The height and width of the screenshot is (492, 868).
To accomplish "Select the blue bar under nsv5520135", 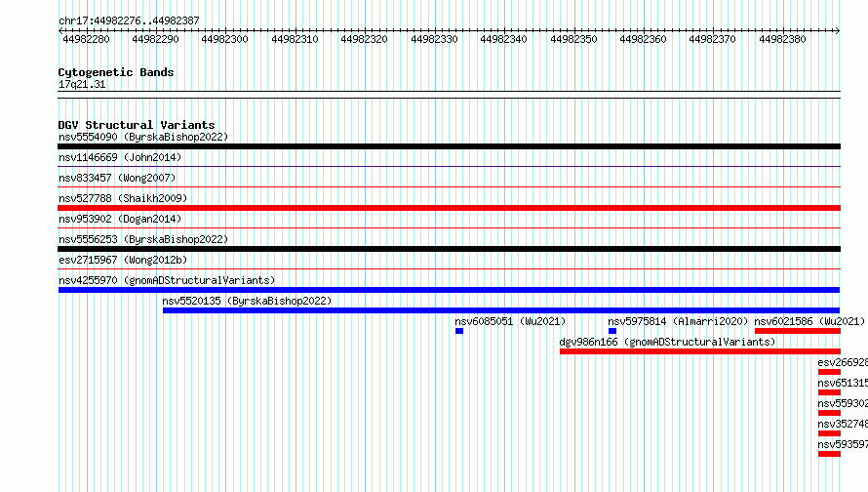I will pyautogui.click(x=501, y=310).
